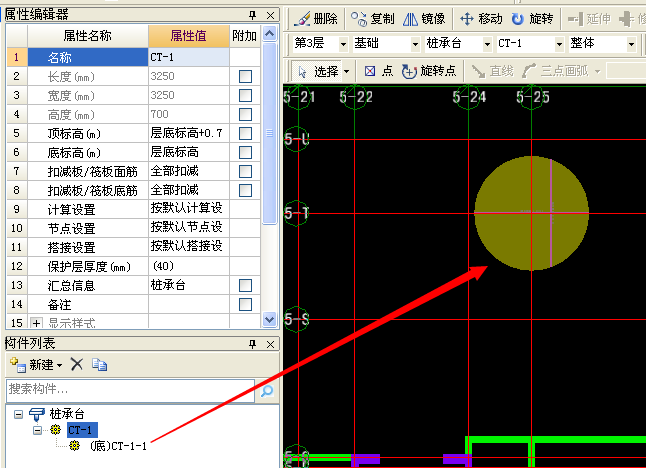Click into the 搜索构件 search field
The height and width of the screenshot is (468, 646).
(130, 391)
